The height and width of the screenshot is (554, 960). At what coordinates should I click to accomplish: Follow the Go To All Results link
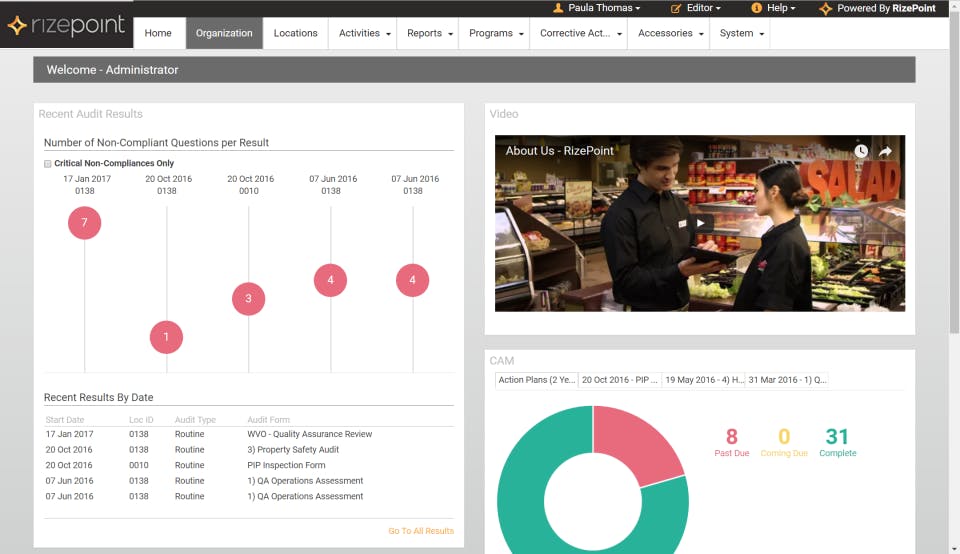point(421,531)
